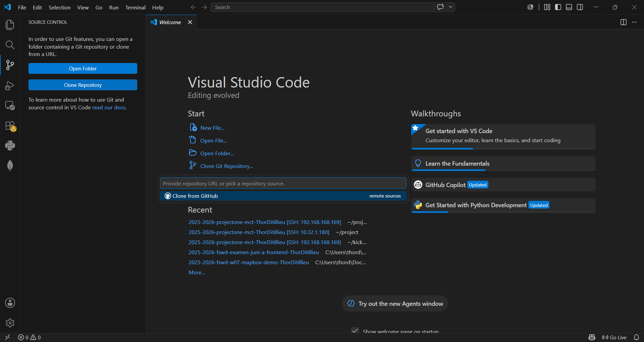The image size is (644, 342).
Task: Toggle the bottom panel visibility
Action: pyautogui.click(x=569, y=7)
